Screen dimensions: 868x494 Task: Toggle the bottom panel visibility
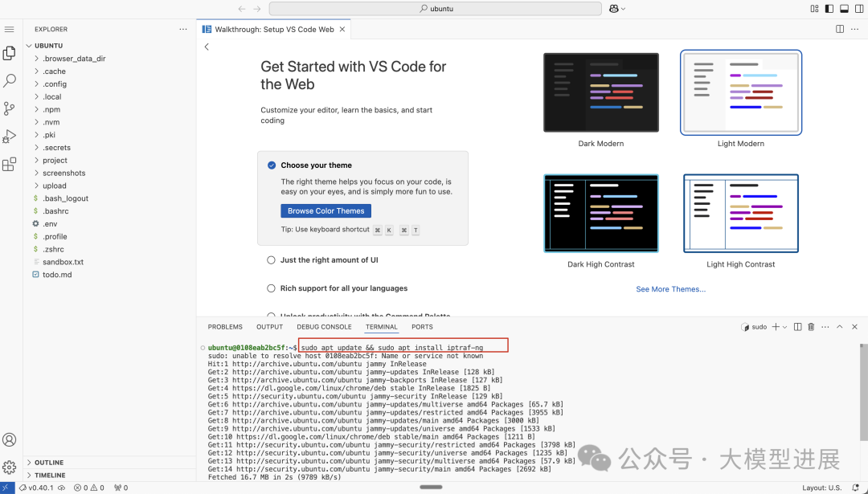pos(844,9)
